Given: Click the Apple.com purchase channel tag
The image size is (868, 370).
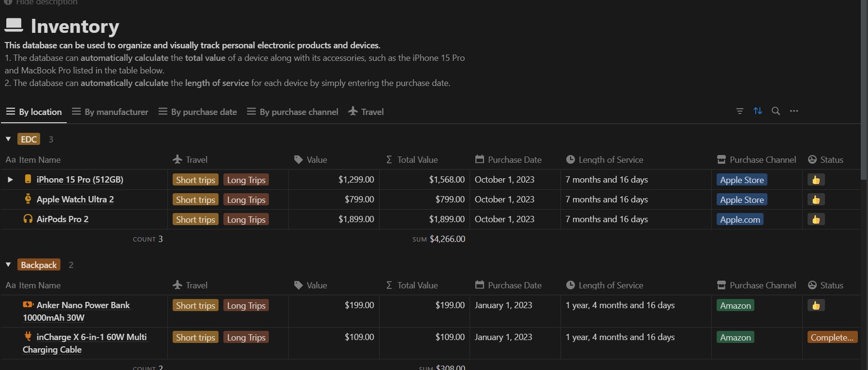Looking at the screenshot, I should tap(740, 219).
